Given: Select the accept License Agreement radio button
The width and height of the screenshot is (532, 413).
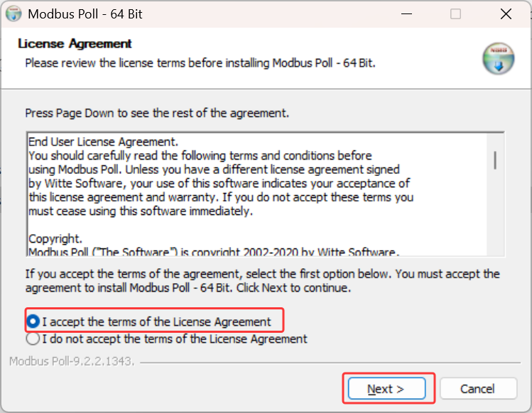Looking at the screenshot, I should (33, 321).
